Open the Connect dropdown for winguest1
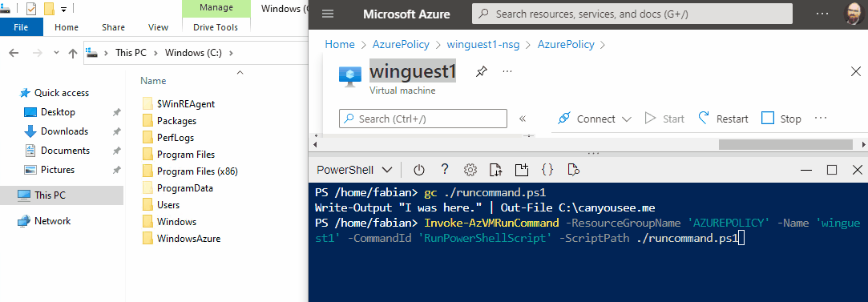This screenshot has height=302, width=868. pyautogui.click(x=594, y=119)
